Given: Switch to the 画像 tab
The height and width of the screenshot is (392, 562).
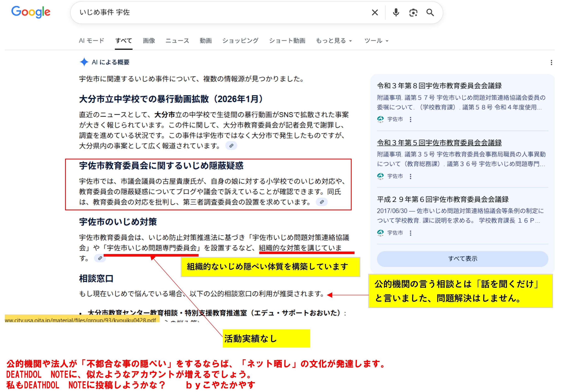Looking at the screenshot, I should [x=149, y=41].
